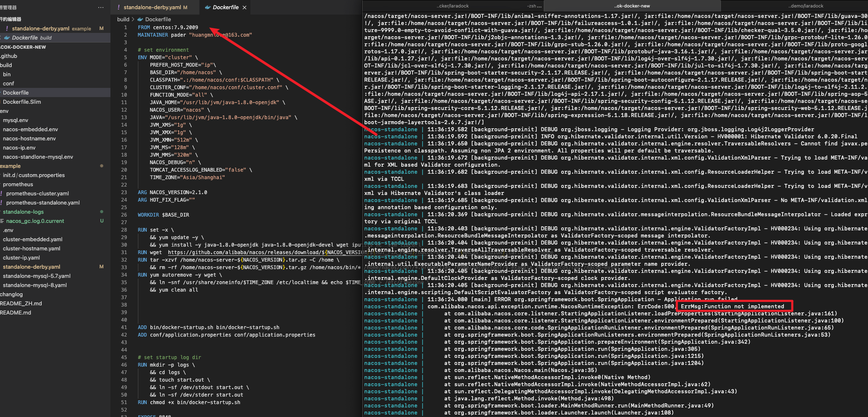Click the log file icon beside nacos_gc.log.0.current
The image size is (868, 417).
2,221
